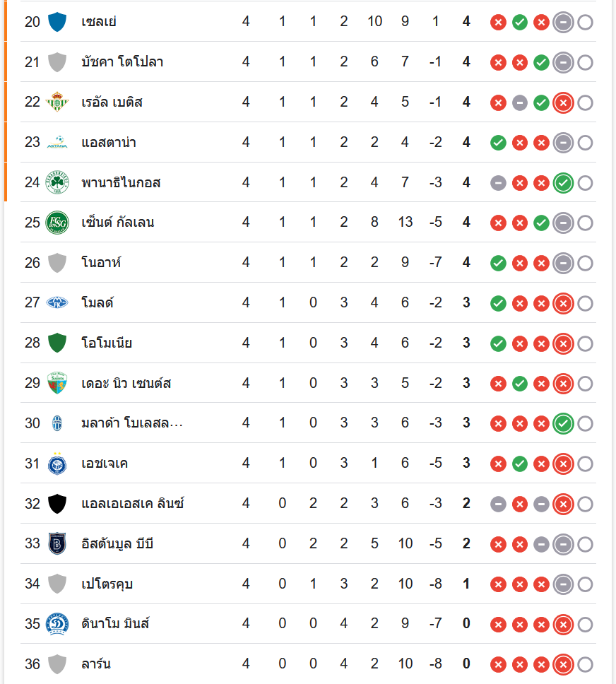Viewport: 616px width, 684px height.
Task: Click the HJK (เอชเจเค) club logo
Action: [57, 464]
